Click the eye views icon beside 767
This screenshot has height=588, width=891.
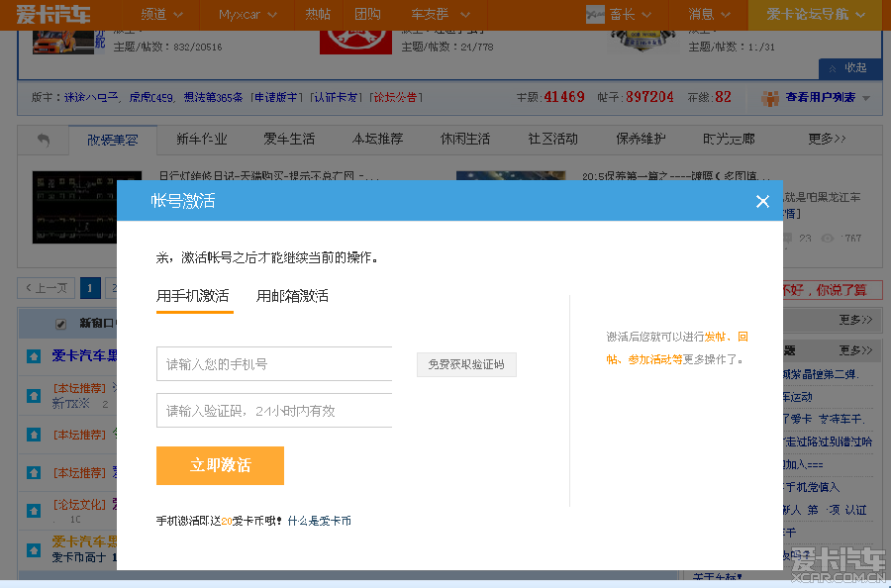pos(828,238)
